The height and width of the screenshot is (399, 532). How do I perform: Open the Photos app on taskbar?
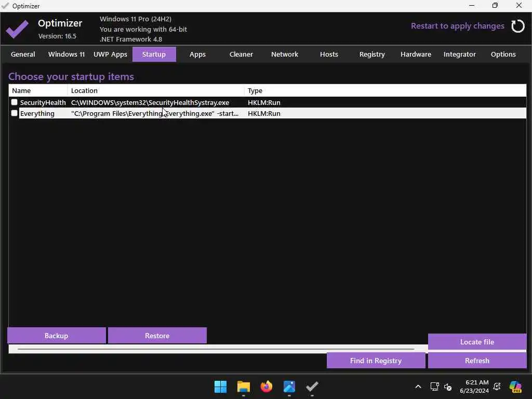pos(289,387)
